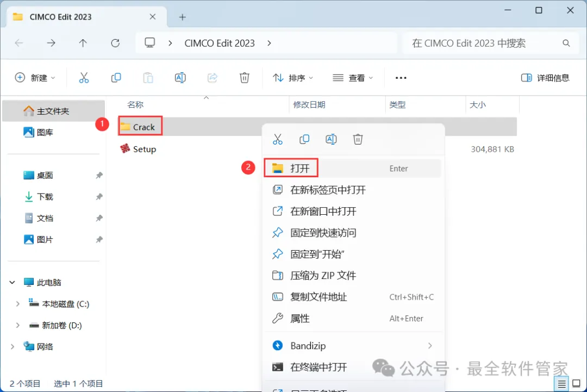Toggle the Details pane button
The image size is (587, 392).
pyautogui.click(x=545, y=78)
